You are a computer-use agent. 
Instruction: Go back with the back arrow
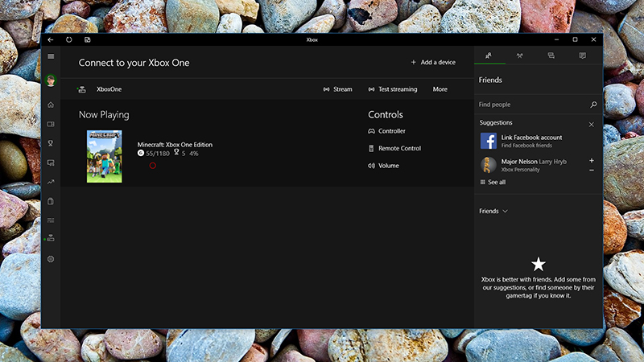pyautogui.click(x=51, y=39)
